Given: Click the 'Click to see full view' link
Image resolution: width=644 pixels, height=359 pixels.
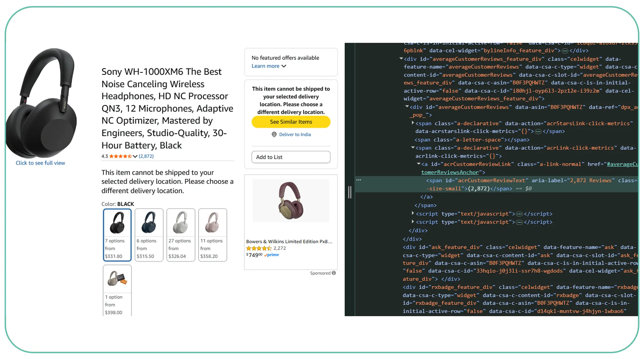Looking at the screenshot, I should pos(40,163).
